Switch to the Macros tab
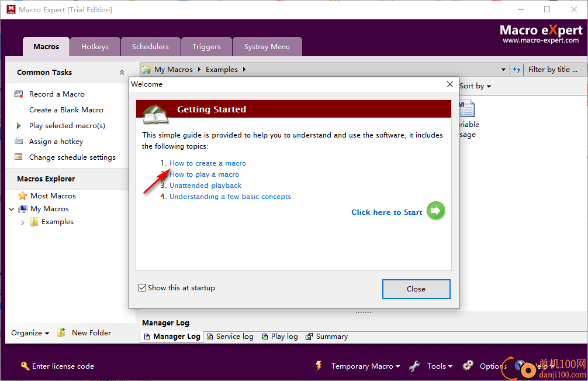Screen dimensions: 588x381 [x=46, y=47]
